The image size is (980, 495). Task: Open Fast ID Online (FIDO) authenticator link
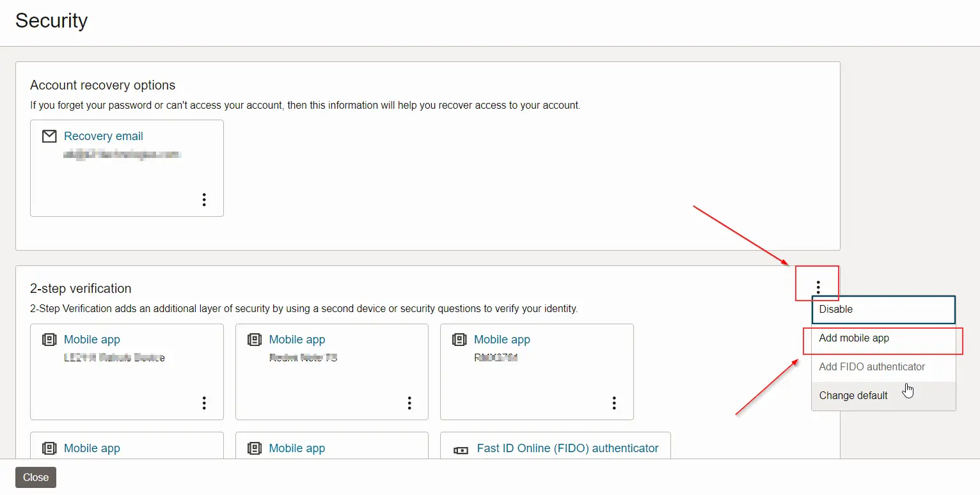coord(567,448)
